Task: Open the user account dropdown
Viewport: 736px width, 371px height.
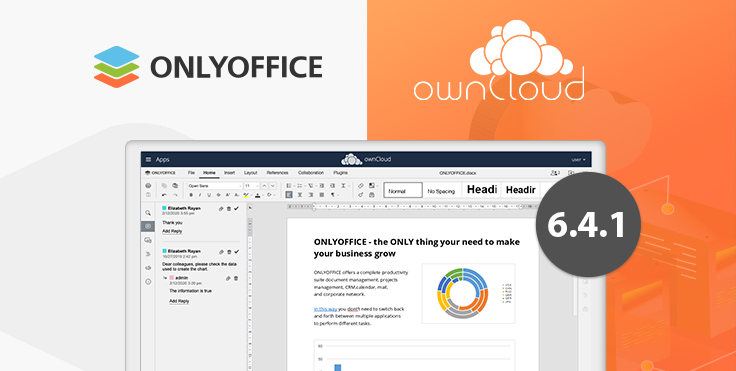Action: click(578, 160)
